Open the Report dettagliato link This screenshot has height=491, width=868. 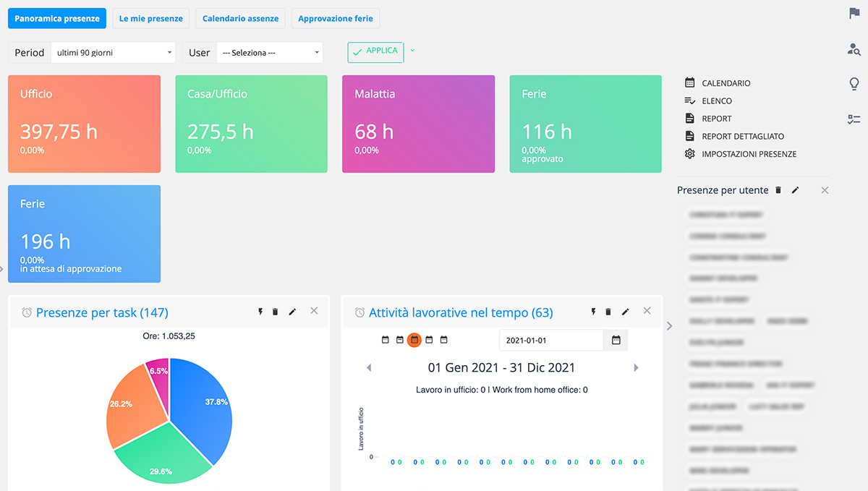[742, 137]
